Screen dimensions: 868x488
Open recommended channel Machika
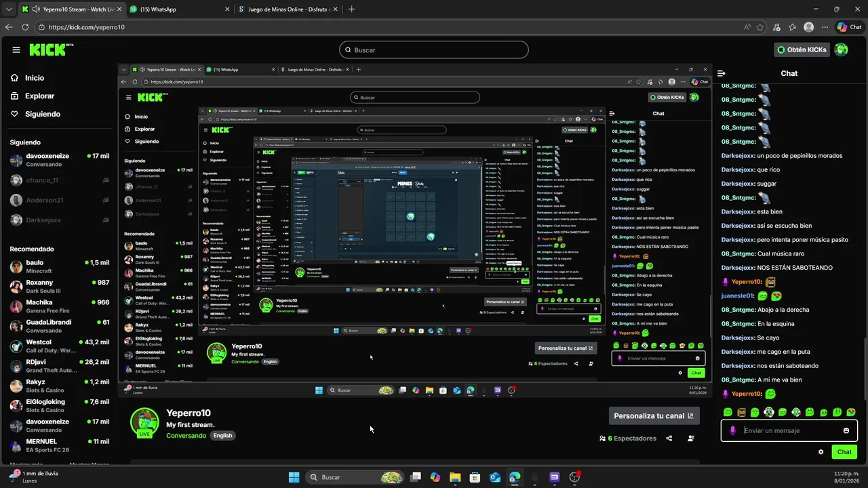(x=59, y=306)
